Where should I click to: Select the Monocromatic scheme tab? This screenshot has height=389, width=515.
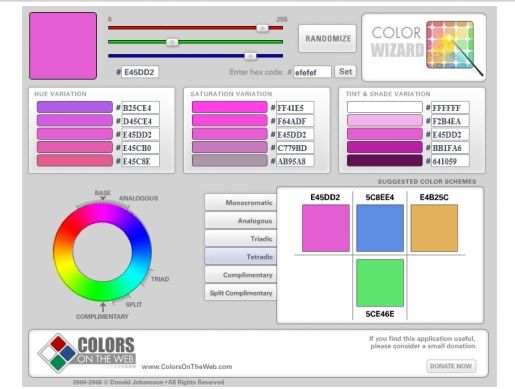tap(241, 202)
